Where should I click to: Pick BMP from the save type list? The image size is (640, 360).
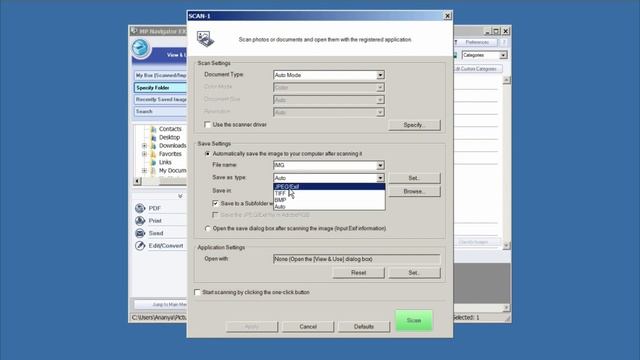pyautogui.click(x=329, y=200)
